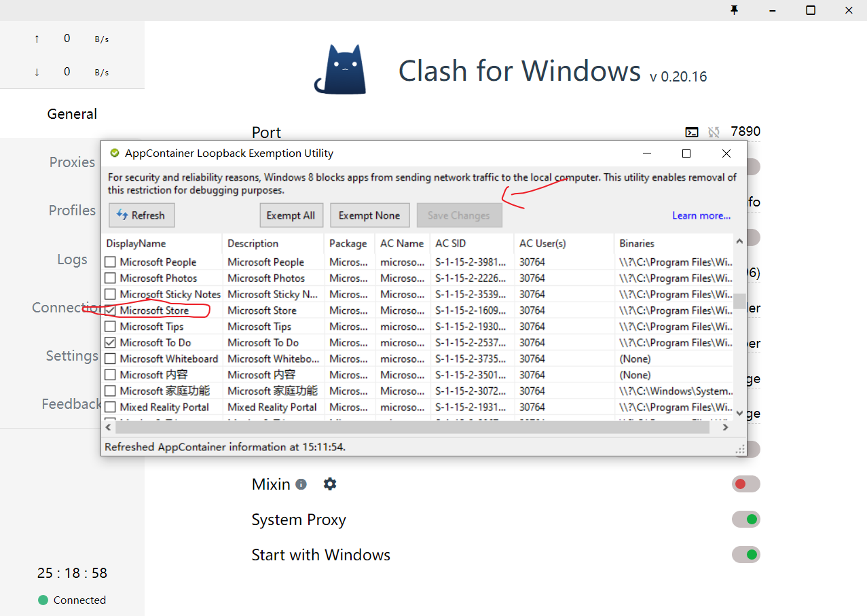
Task: Sort by Binaries column header
Action: click(674, 243)
